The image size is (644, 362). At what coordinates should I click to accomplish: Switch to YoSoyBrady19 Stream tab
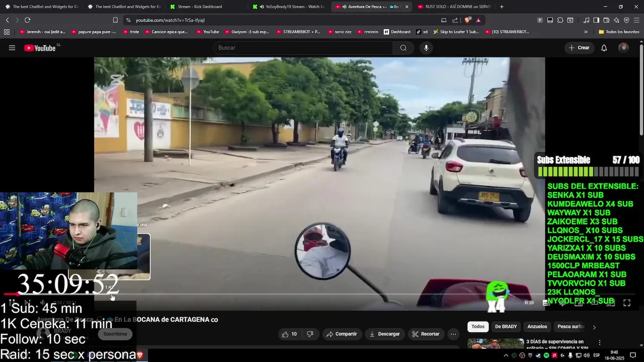[x=288, y=7]
